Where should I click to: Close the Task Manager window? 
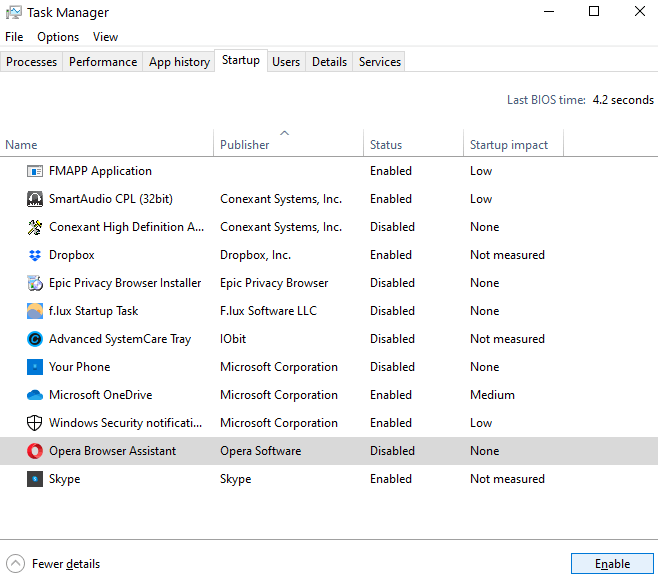tap(640, 12)
